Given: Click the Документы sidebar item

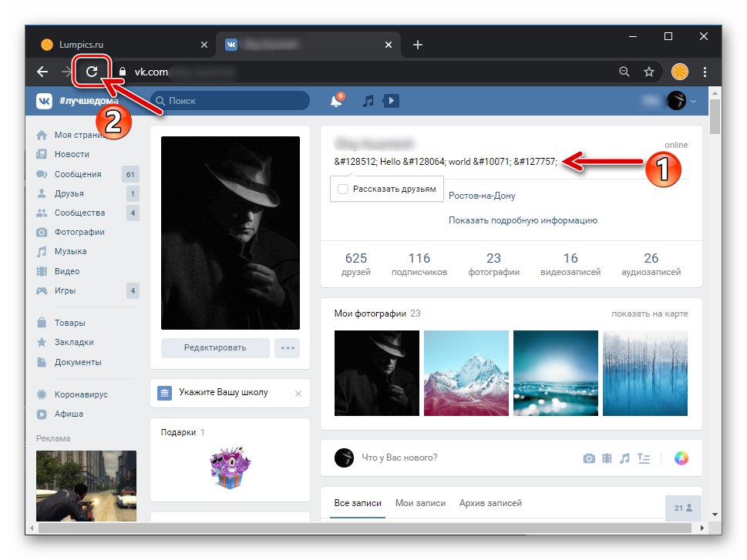Looking at the screenshot, I should point(69,362).
